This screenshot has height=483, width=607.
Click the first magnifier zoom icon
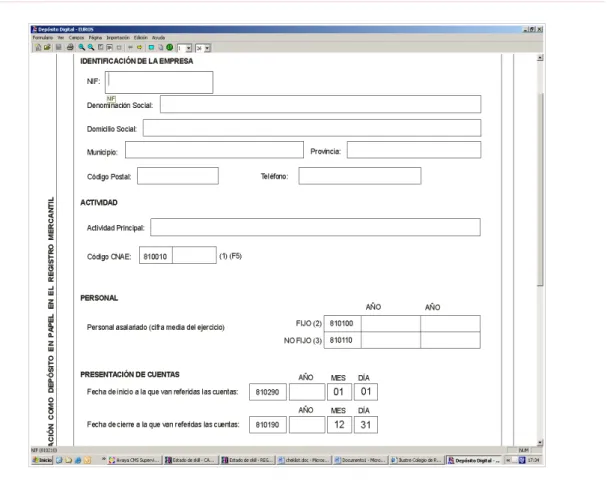pos(82,48)
